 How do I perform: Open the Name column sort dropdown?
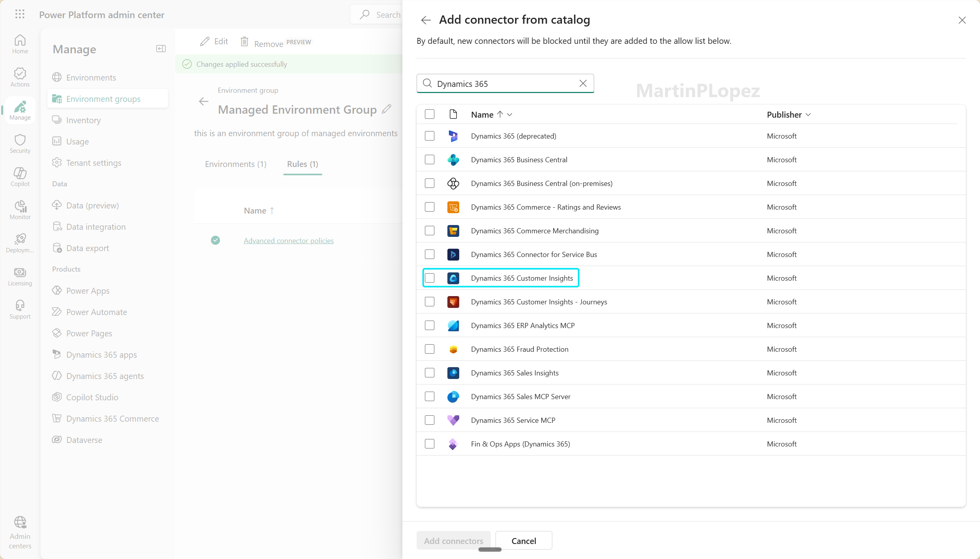(510, 115)
